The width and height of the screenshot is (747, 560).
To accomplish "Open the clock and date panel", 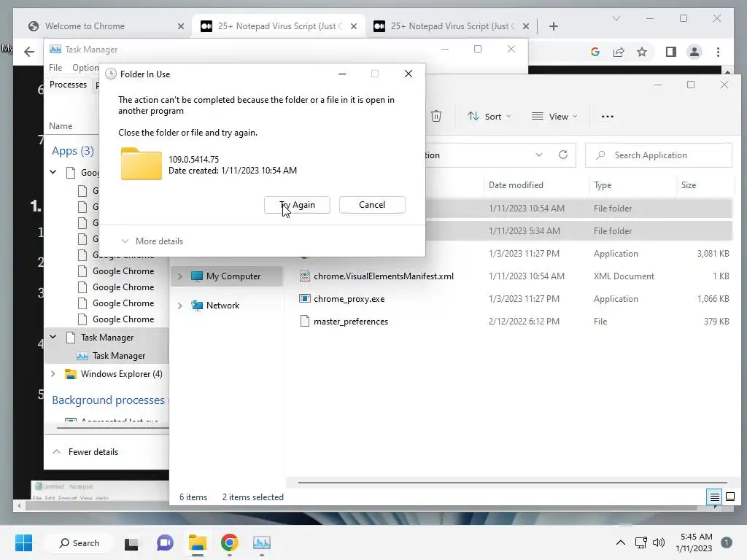I will [x=694, y=542].
